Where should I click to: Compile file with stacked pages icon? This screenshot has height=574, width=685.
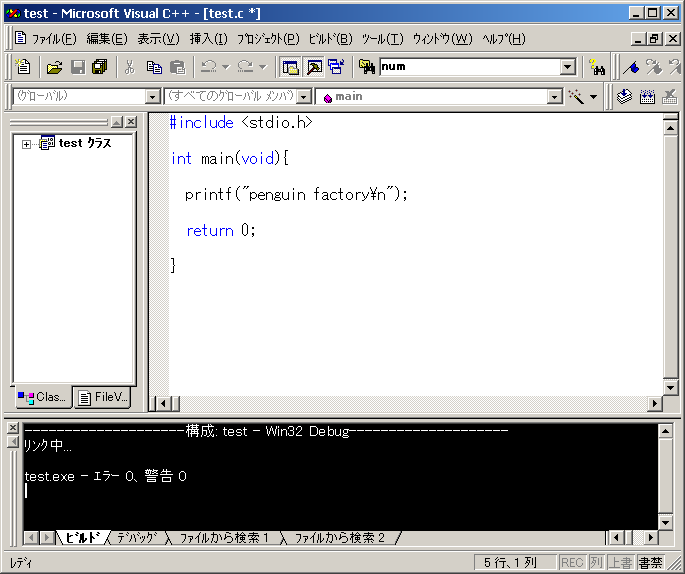625,97
